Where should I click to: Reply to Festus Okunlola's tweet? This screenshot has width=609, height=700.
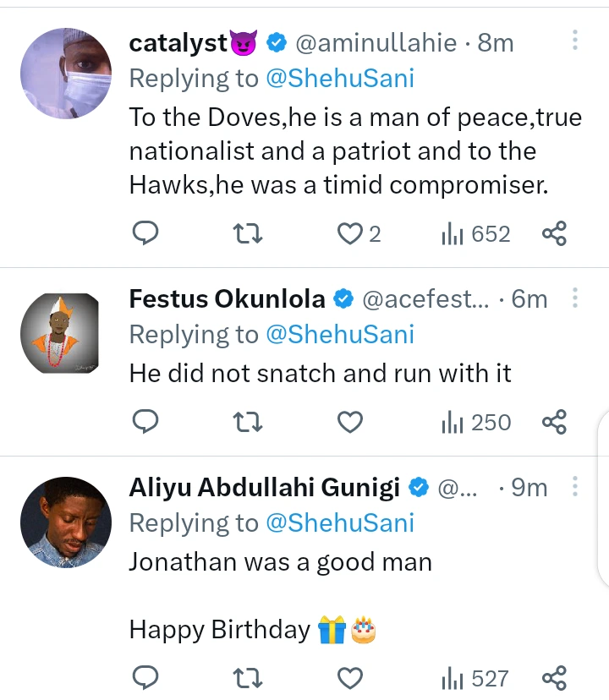click(145, 421)
